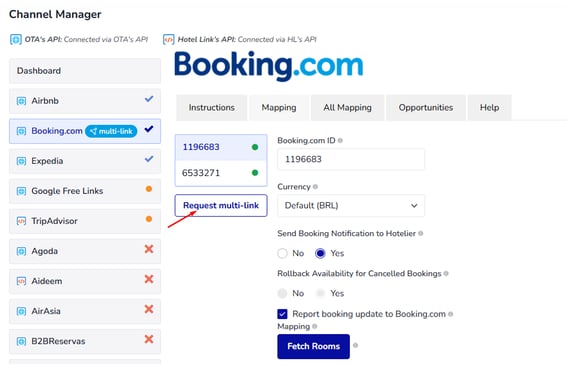Click the Booking.com connected checkmark
The height and width of the screenshot is (366, 567).
point(149,129)
